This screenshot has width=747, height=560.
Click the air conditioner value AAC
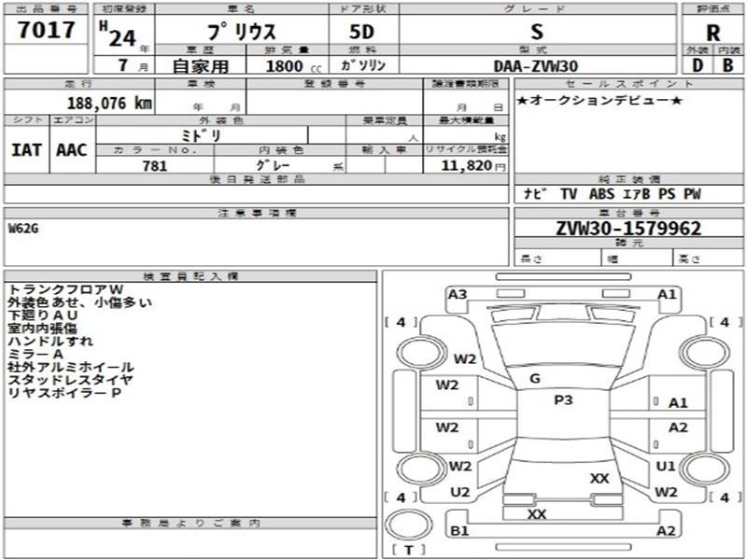pos(72,150)
